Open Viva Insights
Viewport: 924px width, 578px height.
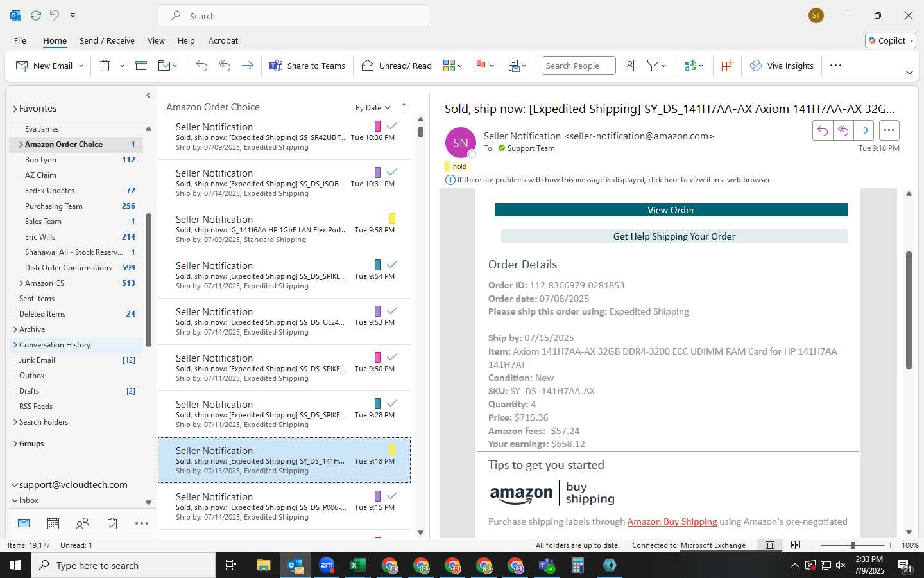point(782,66)
